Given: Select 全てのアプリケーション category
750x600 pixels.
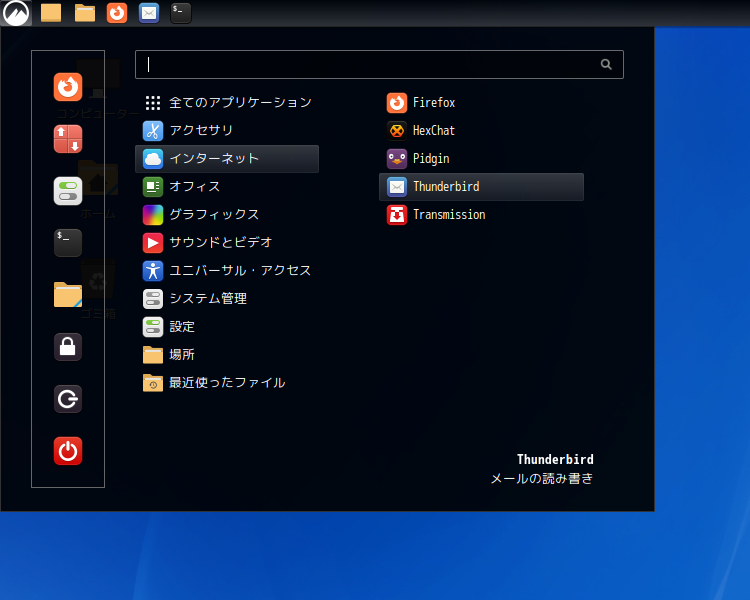Looking at the screenshot, I should 227,102.
